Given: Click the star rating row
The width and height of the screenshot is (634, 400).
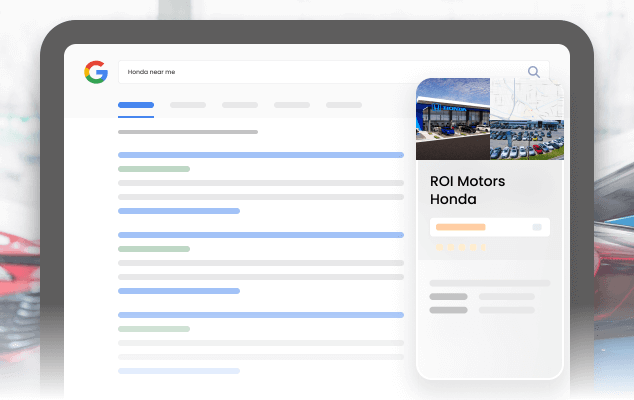Looking at the screenshot, I should tap(461, 247).
